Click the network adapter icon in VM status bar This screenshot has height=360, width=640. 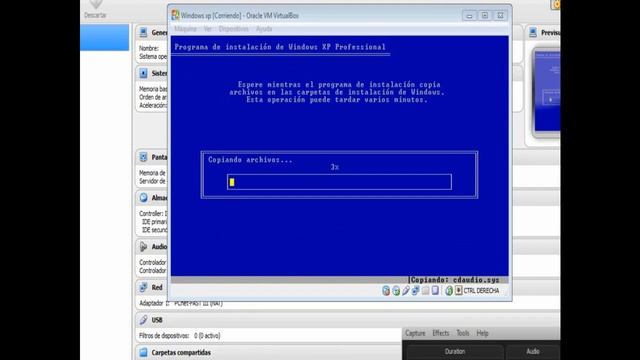point(416,291)
